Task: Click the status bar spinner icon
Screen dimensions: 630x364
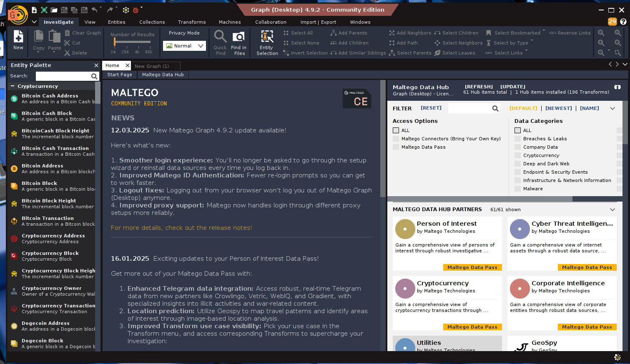Action: tap(617, 357)
